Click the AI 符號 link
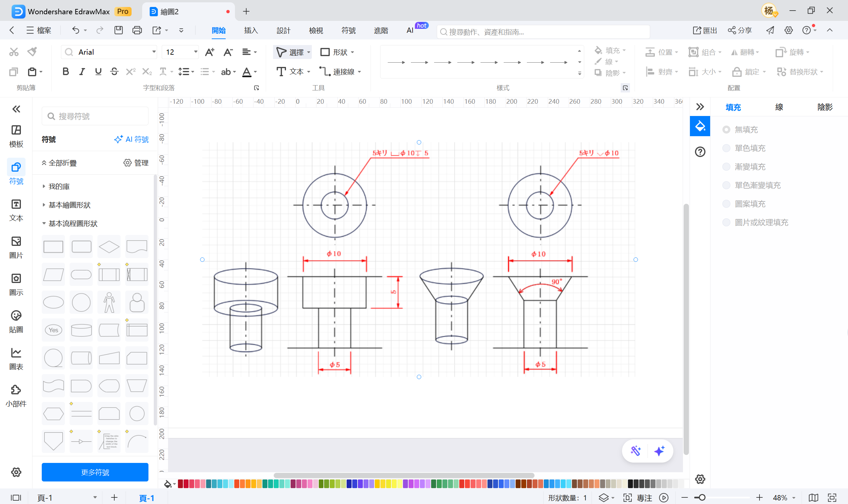 click(132, 139)
